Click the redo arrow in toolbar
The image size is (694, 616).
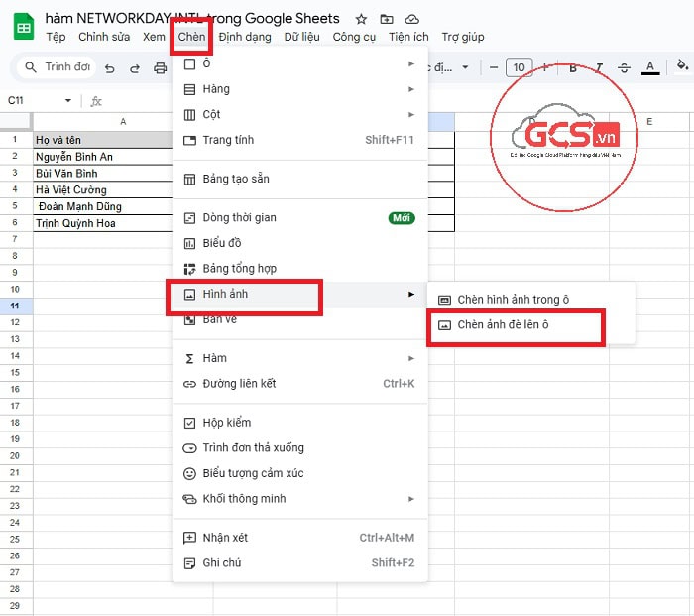pyautogui.click(x=134, y=68)
